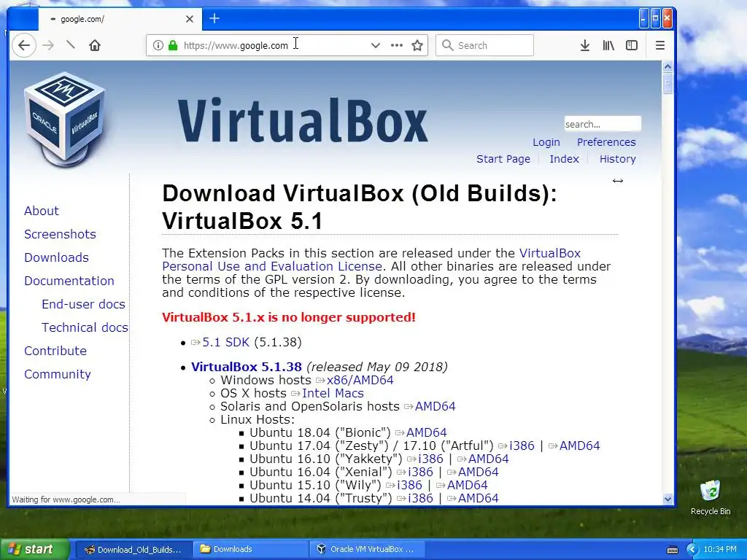747x560 pixels.
Task: Open Screenshots in the left sidebar
Action: point(60,234)
